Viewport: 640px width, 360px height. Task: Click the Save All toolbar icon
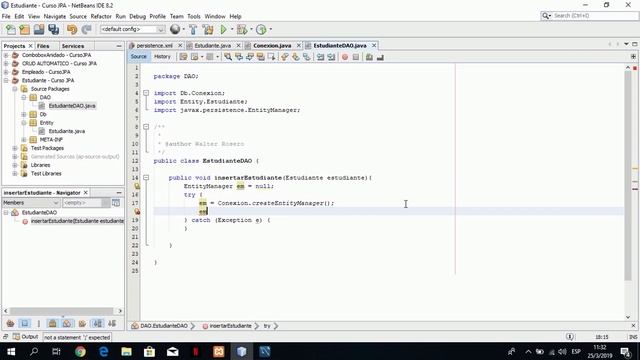pos(53,29)
